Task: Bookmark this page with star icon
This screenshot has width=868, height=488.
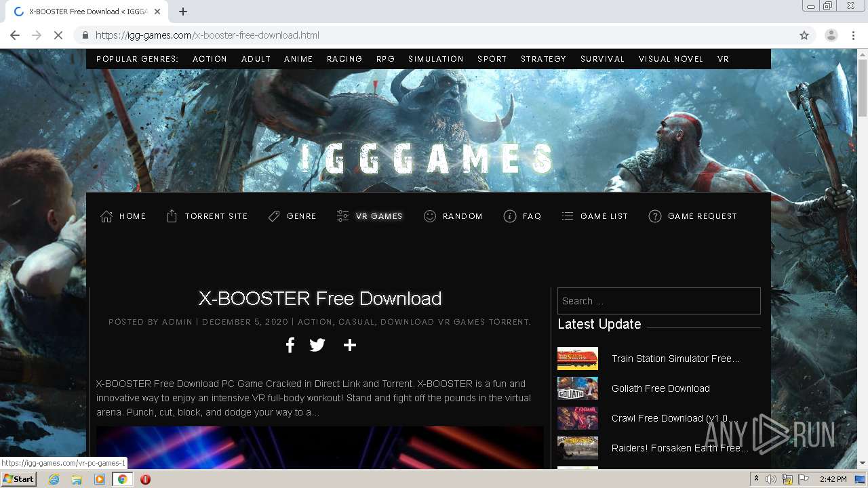Action: click(804, 35)
